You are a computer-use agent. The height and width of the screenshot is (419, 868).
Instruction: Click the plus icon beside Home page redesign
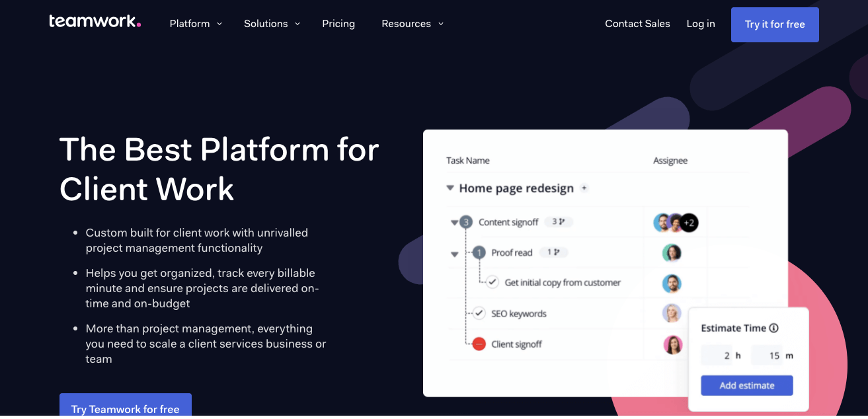click(x=584, y=188)
